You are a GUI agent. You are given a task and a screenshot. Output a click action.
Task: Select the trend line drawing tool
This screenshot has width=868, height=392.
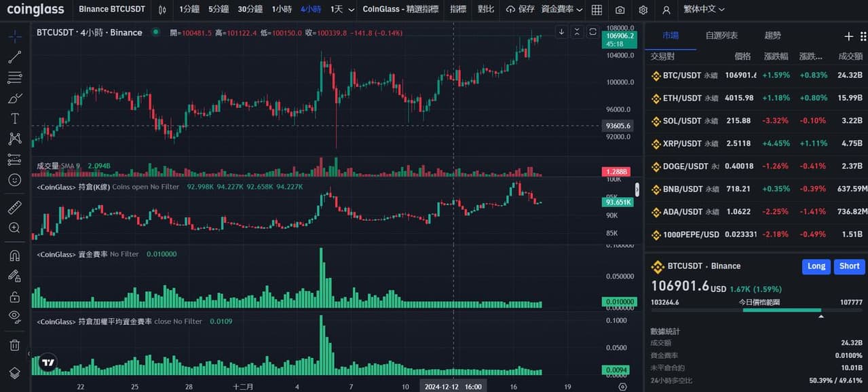tap(15, 57)
